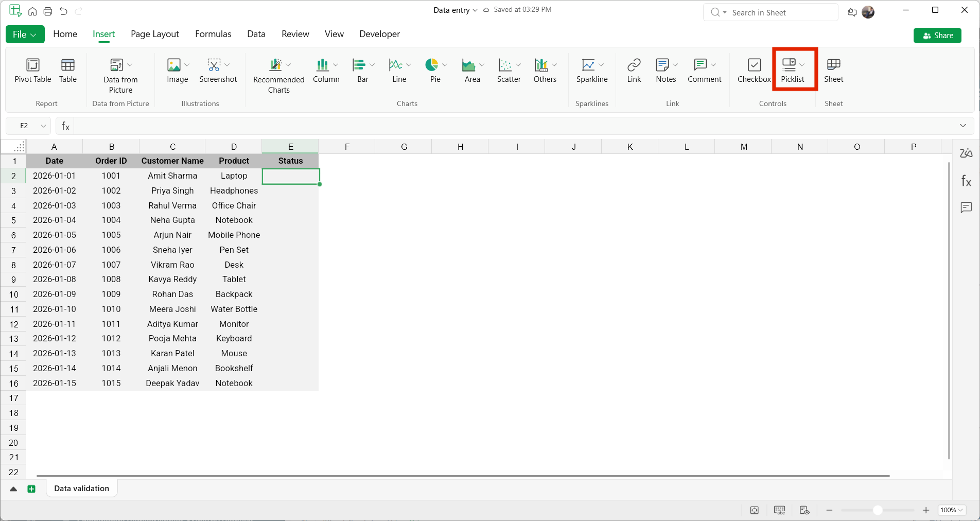Switch to the Formulas tab

tap(213, 34)
